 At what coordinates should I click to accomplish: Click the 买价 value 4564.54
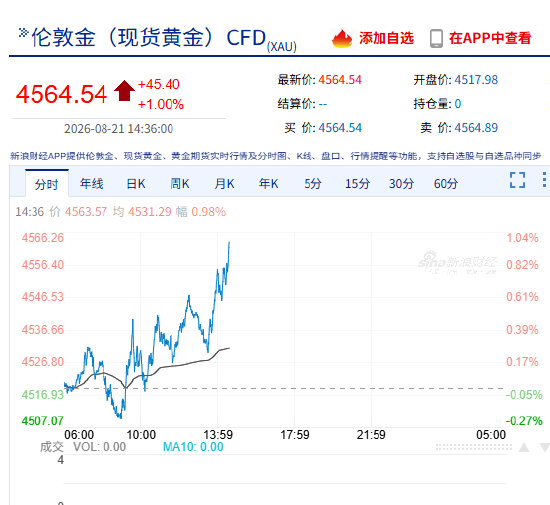coord(340,128)
